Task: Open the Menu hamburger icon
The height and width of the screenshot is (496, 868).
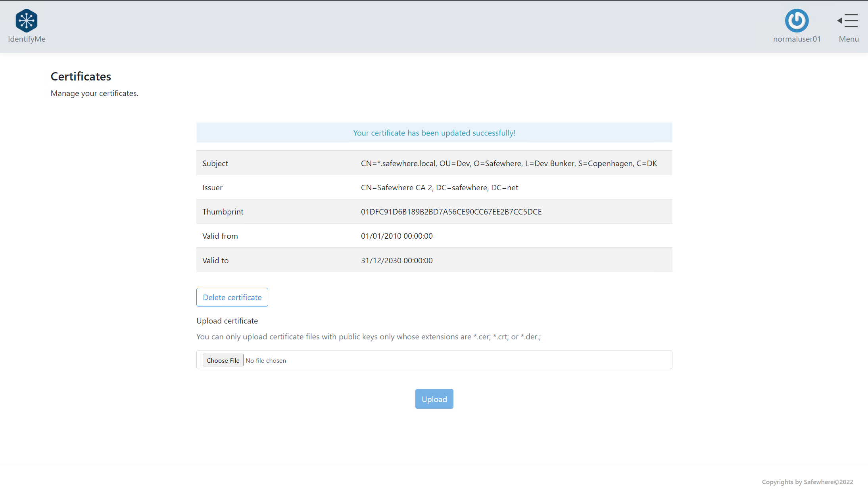Action: click(848, 21)
